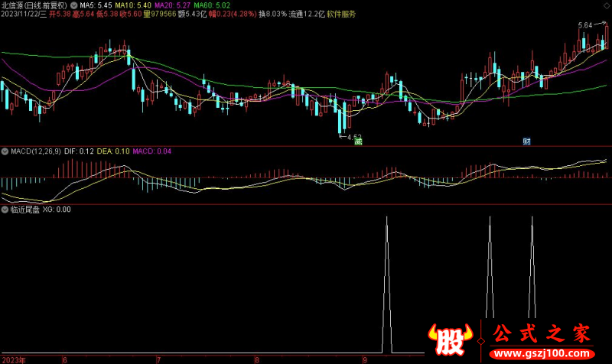Click the 2023年 label on time axis

pos(14,359)
